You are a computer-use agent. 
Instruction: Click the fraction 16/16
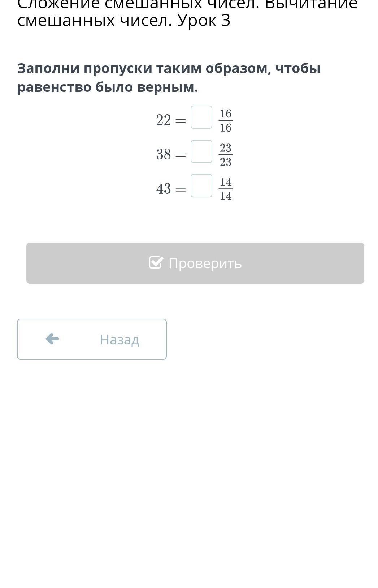pos(225,120)
